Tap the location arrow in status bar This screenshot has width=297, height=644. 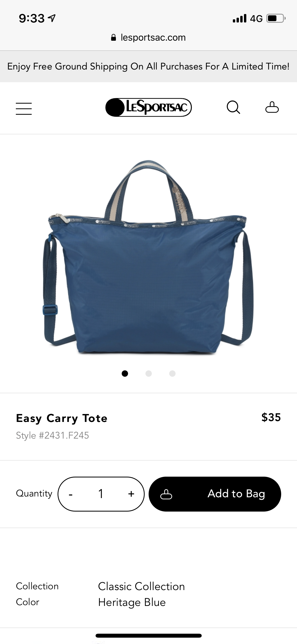(x=52, y=18)
